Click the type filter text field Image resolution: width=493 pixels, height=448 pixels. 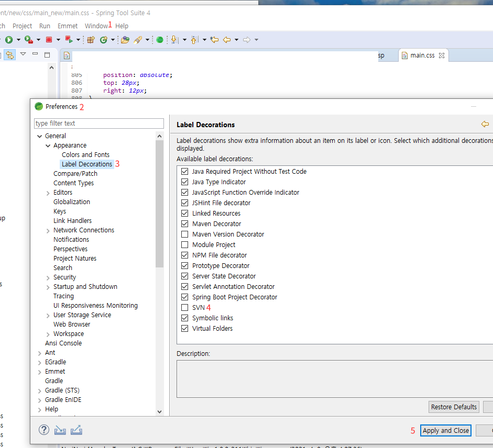click(x=98, y=123)
